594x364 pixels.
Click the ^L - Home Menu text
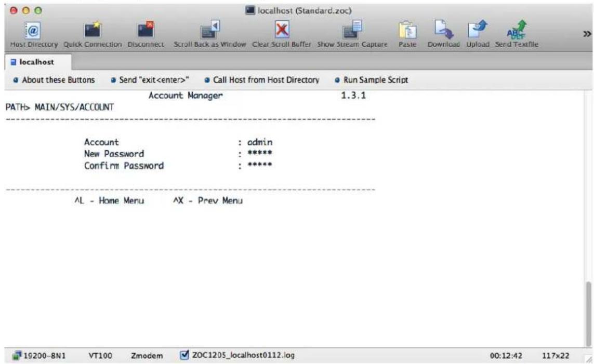[109, 200]
